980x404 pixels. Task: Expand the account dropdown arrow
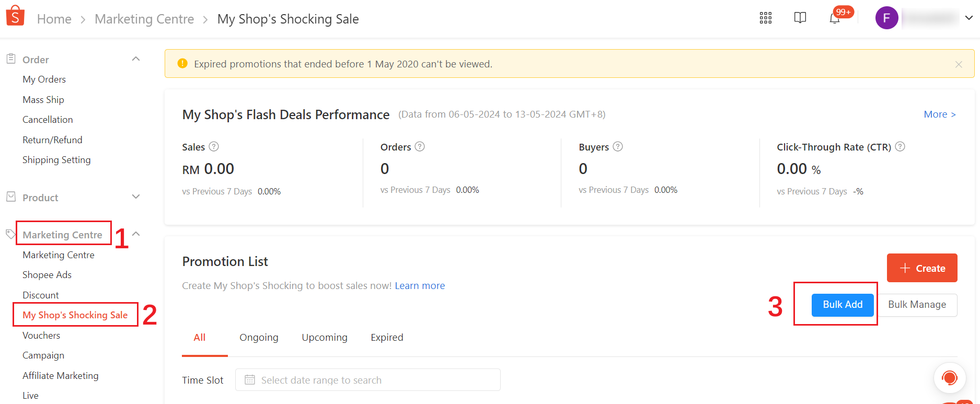[x=969, y=18]
